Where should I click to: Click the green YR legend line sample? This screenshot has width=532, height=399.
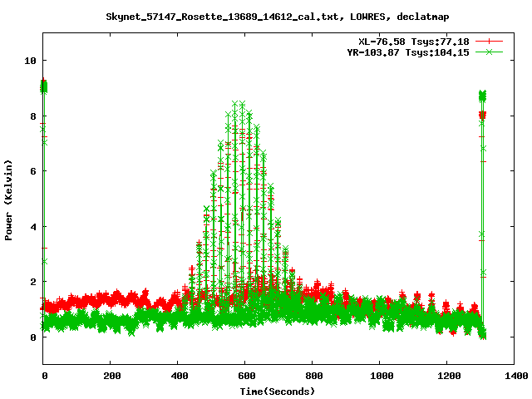pos(489,52)
